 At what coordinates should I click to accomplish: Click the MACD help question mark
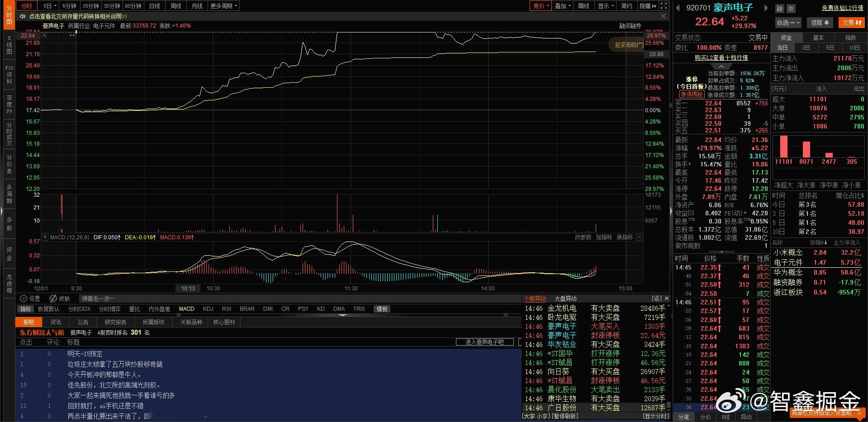coord(45,237)
